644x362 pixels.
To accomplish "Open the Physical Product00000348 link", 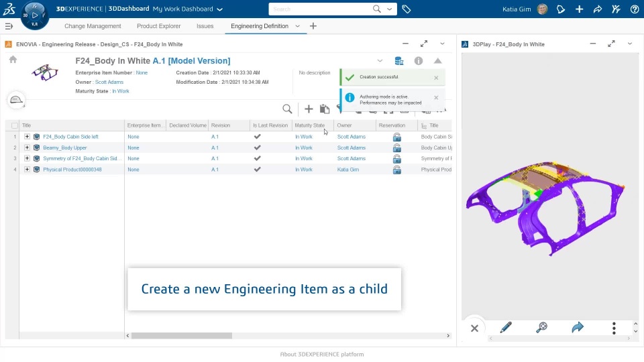I will click(x=72, y=170).
